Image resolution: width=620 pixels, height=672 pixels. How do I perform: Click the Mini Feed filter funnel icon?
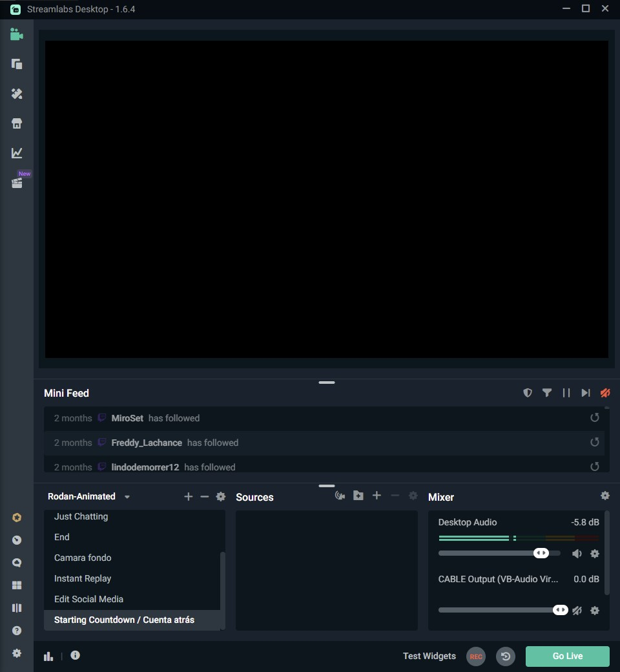[x=547, y=393]
